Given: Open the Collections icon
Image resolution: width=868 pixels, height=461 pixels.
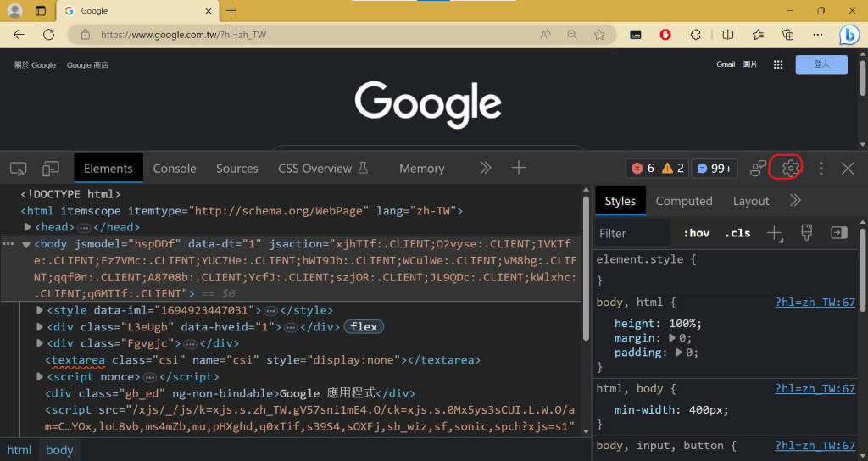Looking at the screenshot, I should (787, 34).
